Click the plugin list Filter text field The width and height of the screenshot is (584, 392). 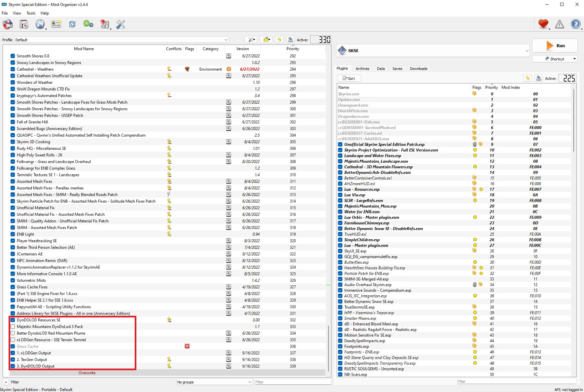[x=516, y=381]
